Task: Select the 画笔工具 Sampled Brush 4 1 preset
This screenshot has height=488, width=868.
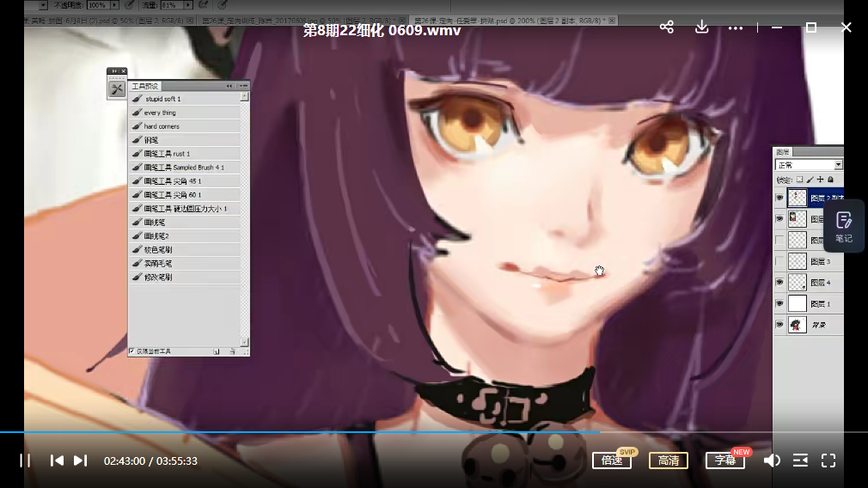Action: (185, 167)
